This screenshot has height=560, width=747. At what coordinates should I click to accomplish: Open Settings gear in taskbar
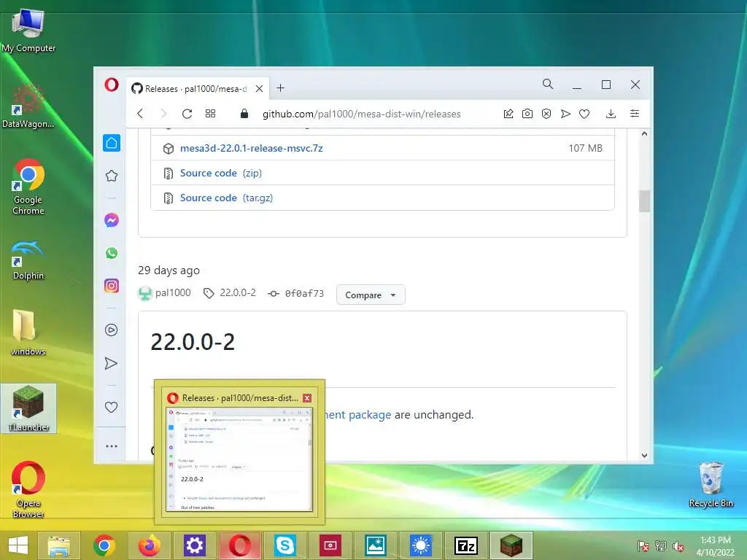point(194,545)
